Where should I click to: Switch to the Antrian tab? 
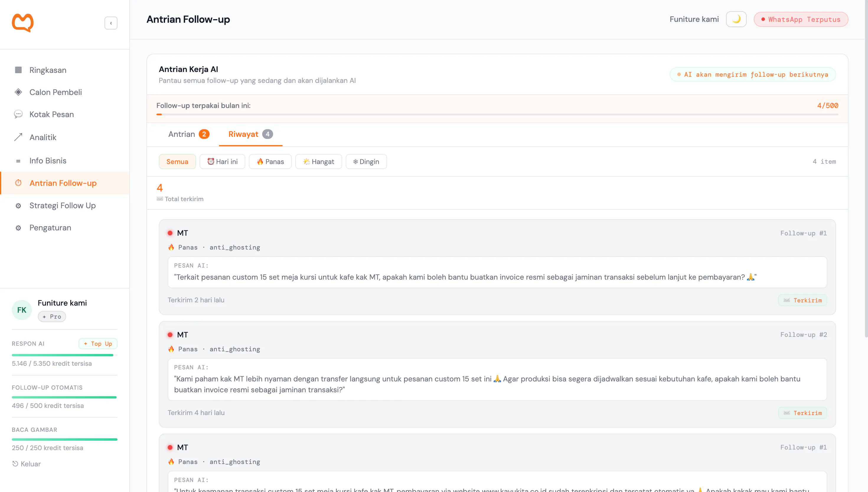[188, 134]
